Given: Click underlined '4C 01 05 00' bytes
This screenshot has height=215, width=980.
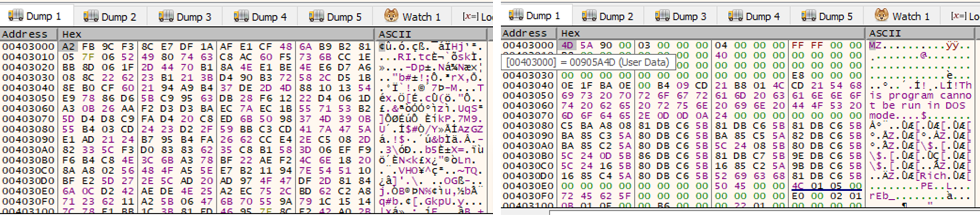Looking at the screenshot, I should tap(826, 186).
